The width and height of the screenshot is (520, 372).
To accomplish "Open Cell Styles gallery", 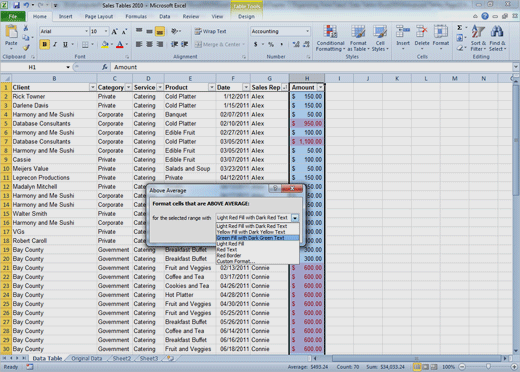I will [x=380, y=38].
